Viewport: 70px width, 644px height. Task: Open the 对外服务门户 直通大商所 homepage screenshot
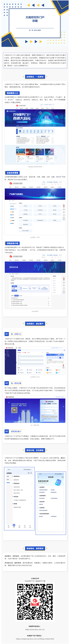point(35,134)
